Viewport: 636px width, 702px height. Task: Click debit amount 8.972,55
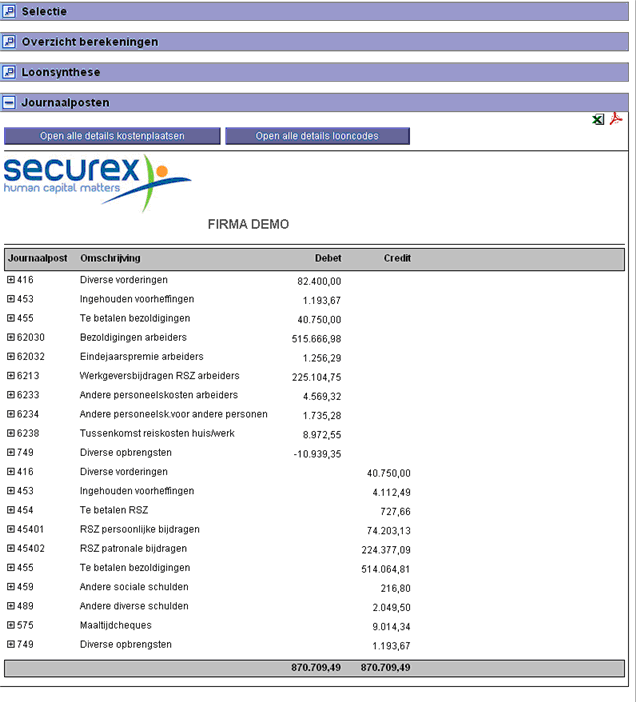(x=322, y=435)
